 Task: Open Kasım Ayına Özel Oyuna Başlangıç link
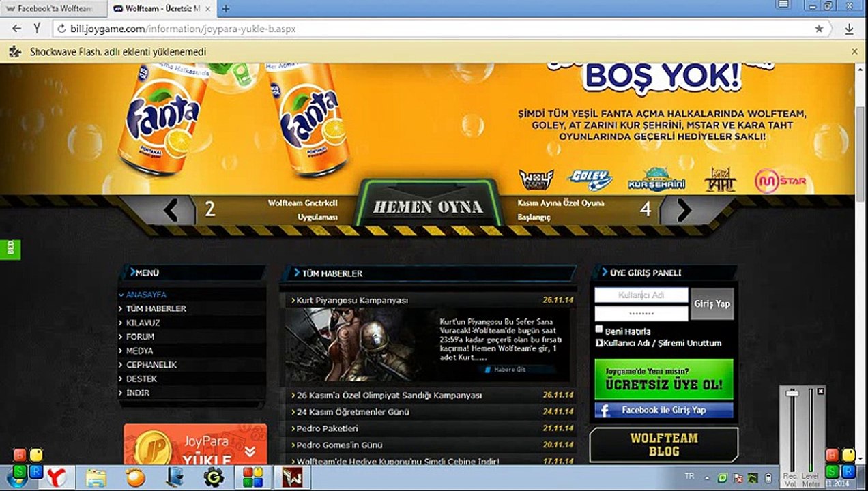pos(561,210)
